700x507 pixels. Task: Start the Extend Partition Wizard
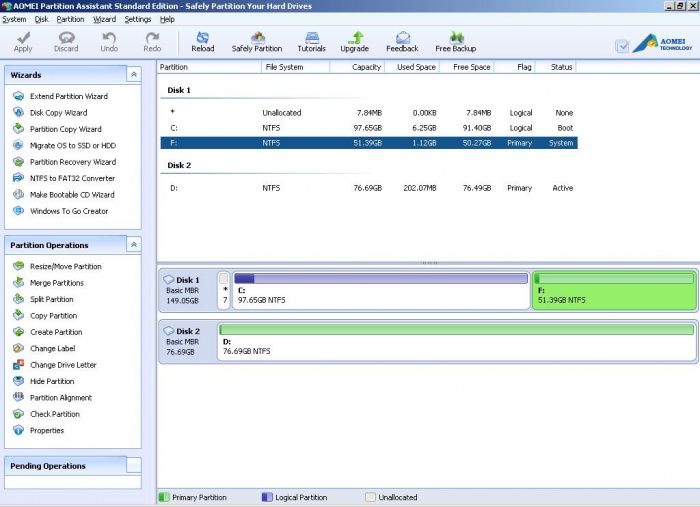pyautogui.click(x=68, y=96)
